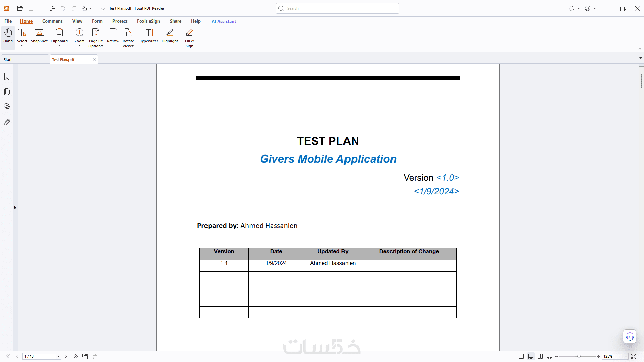This screenshot has height=362, width=644.
Task: Choose the SnapShot tool
Action: pos(39,36)
